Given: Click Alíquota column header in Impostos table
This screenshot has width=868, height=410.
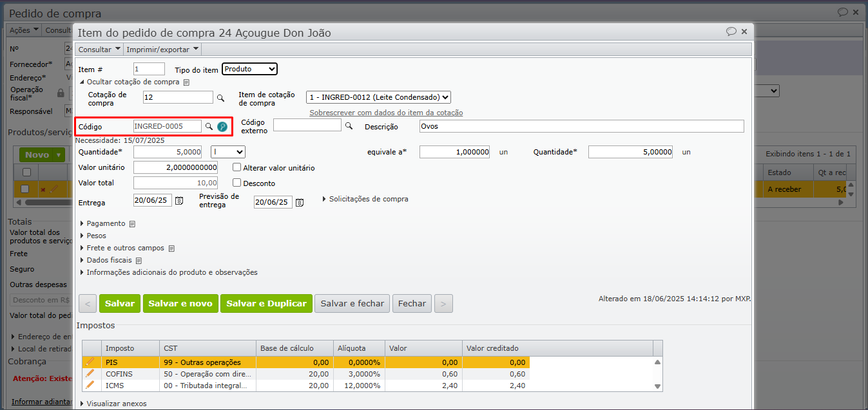Looking at the screenshot, I should tap(359, 348).
